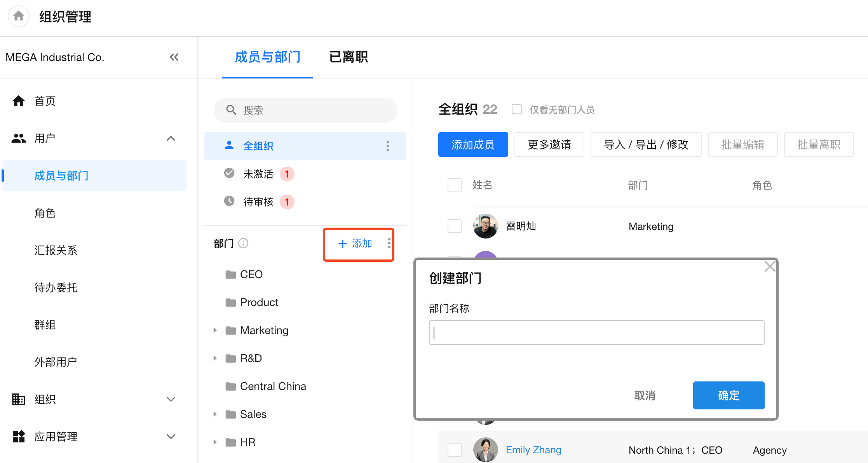Image resolution: width=868 pixels, height=463 pixels.
Task: Enable 仅看无部门人员 checkbox
Action: 517,110
